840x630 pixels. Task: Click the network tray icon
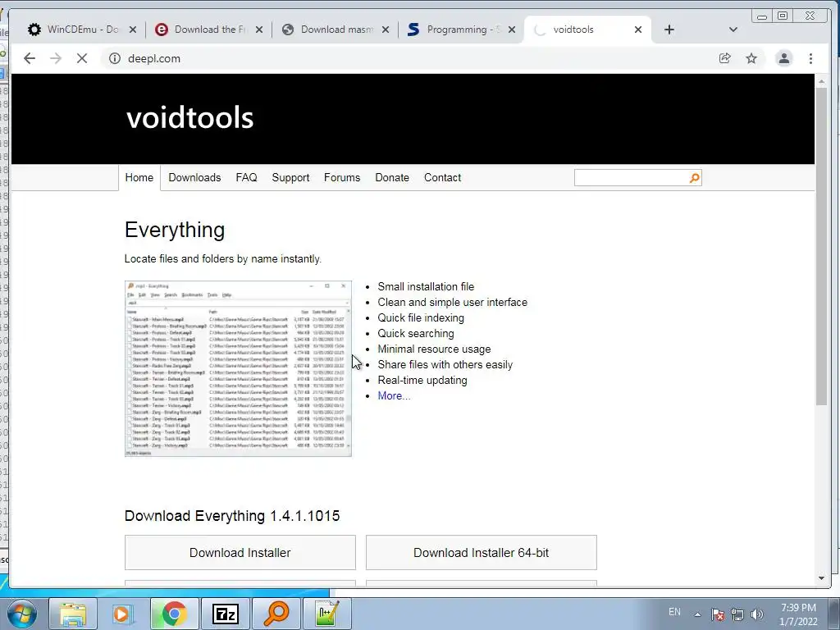point(737,614)
